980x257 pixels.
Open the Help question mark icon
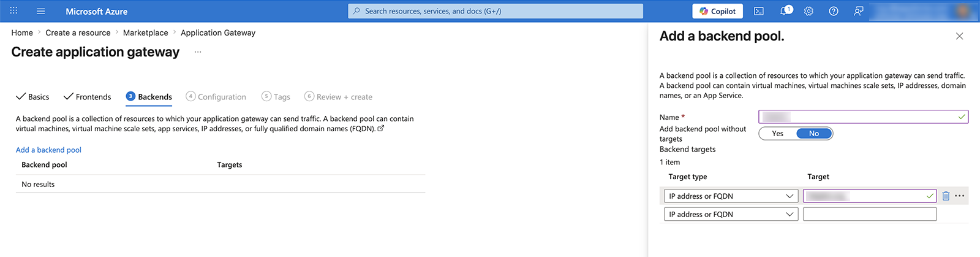click(834, 11)
